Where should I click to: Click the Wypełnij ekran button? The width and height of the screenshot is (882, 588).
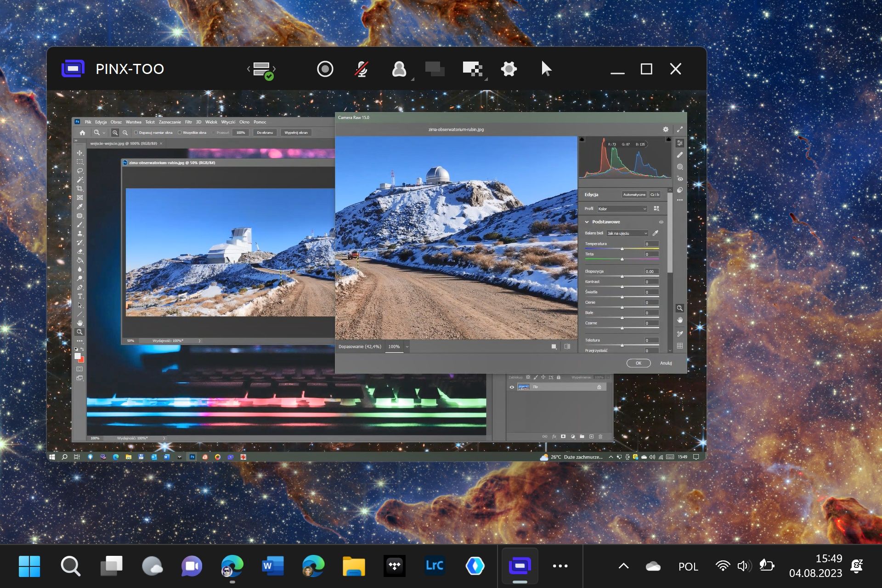pos(296,133)
